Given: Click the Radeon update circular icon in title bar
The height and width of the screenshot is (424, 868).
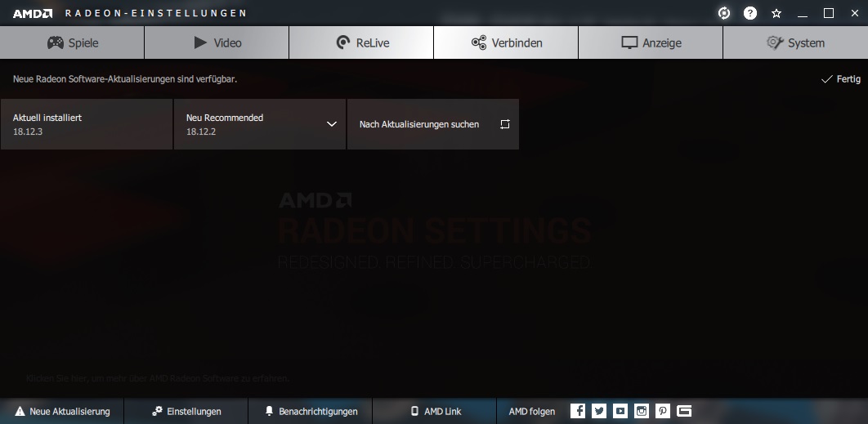Looking at the screenshot, I should click(724, 13).
